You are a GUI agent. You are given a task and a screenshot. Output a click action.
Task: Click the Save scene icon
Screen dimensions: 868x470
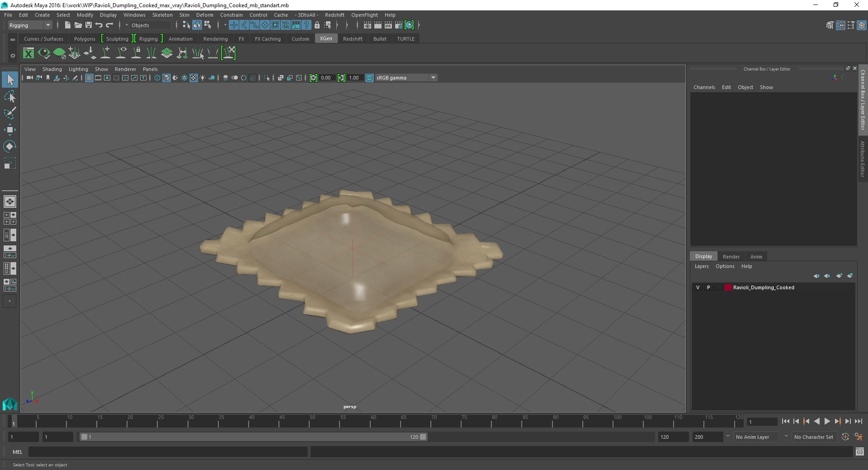pos(89,25)
